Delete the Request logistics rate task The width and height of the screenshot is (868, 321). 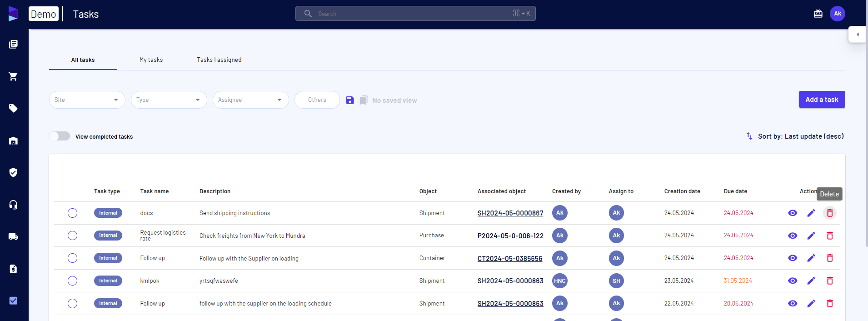(830, 236)
